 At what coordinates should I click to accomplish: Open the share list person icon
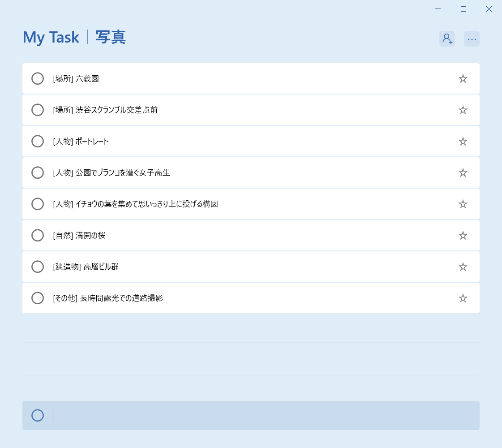point(447,39)
